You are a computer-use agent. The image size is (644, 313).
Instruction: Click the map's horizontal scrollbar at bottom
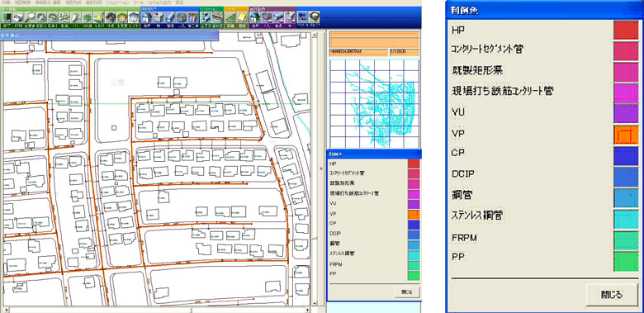click(x=158, y=310)
